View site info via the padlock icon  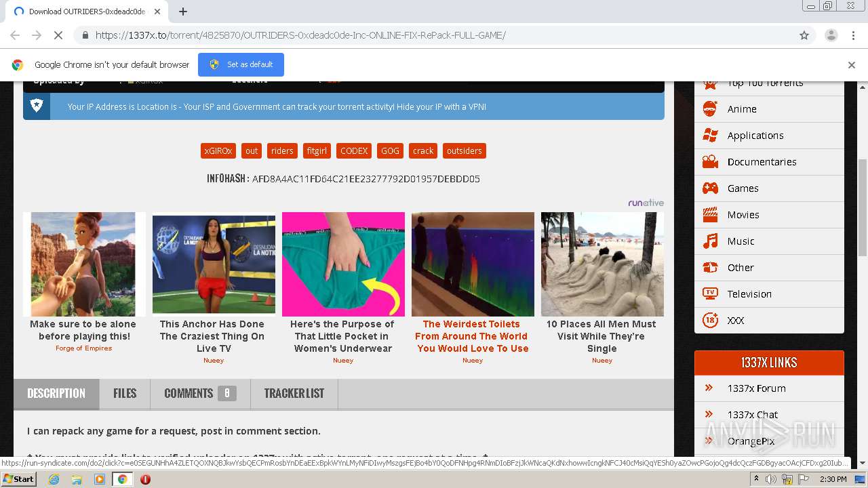tap(85, 35)
